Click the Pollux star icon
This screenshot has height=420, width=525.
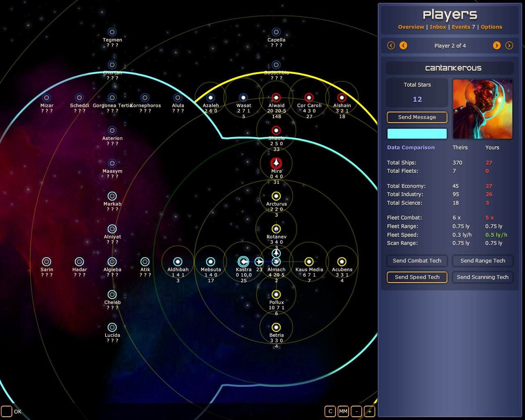click(x=276, y=294)
